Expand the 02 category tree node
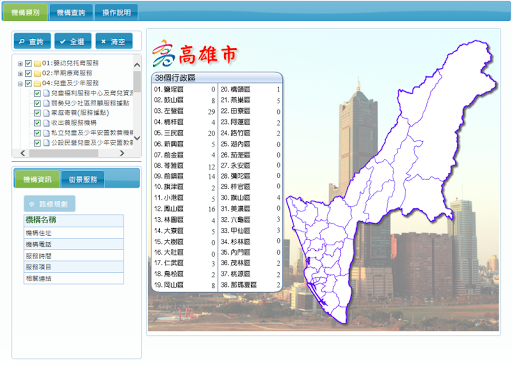The width and height of the screenshot is (512, 365). pos(20,73)
